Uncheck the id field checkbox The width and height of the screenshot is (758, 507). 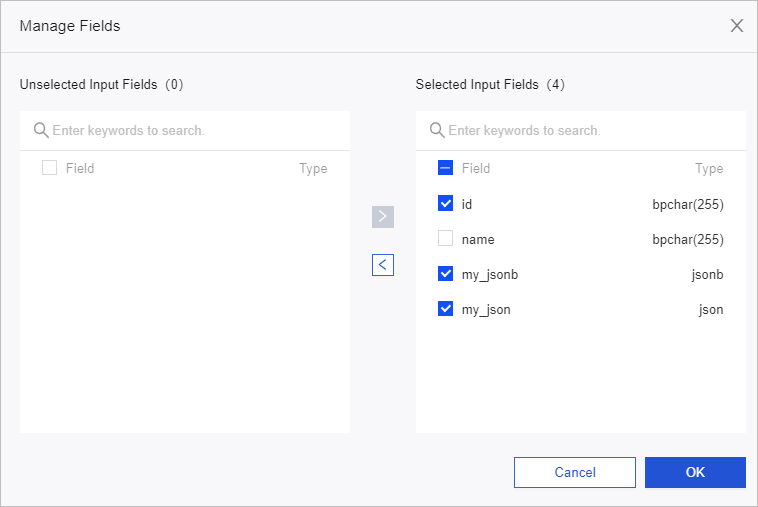tap(446, 204)
